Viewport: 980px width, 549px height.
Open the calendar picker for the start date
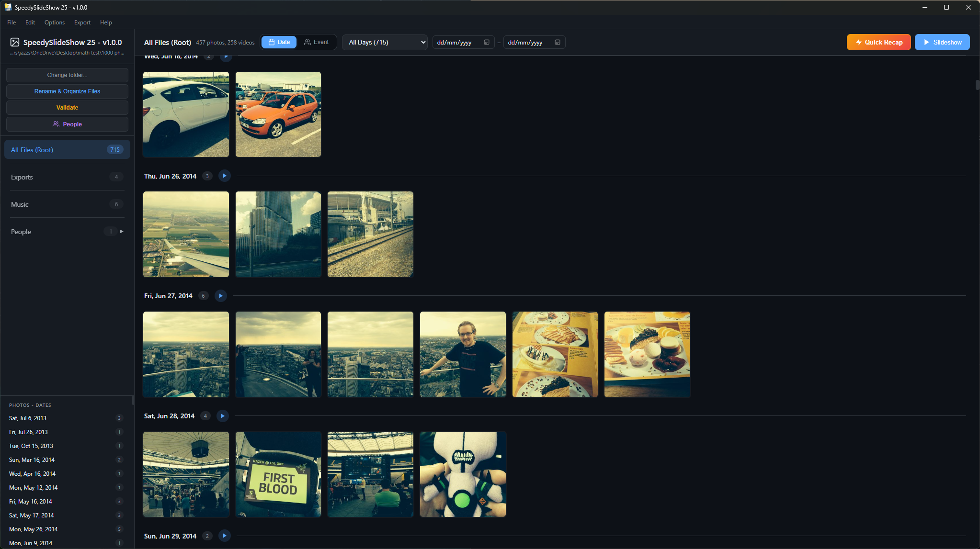pos(487,42)
